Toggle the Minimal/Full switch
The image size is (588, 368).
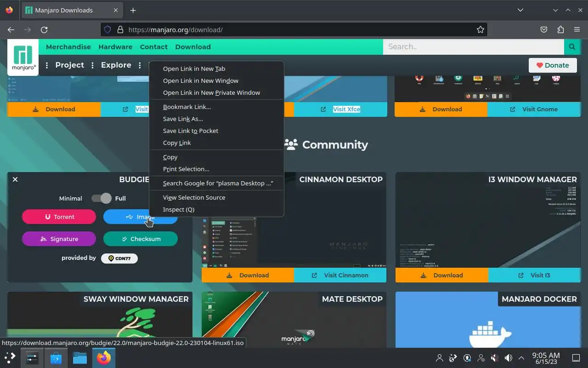pos(102,198)
